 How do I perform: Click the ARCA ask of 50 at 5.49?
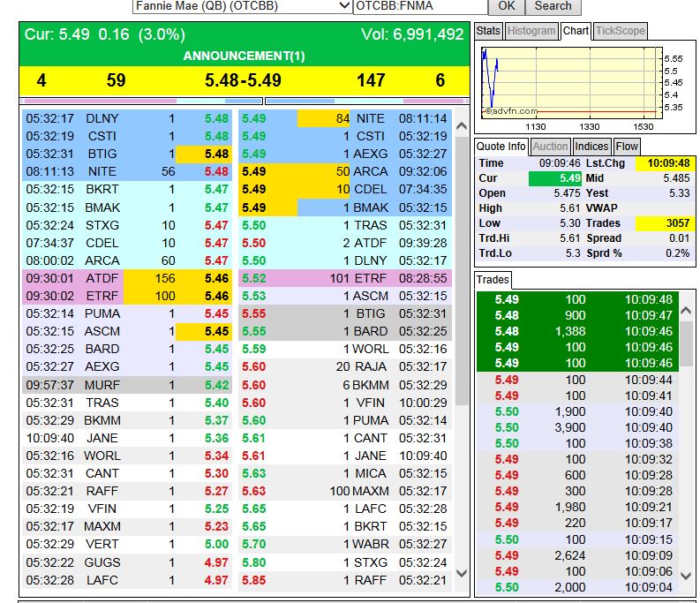pos(345,171)
